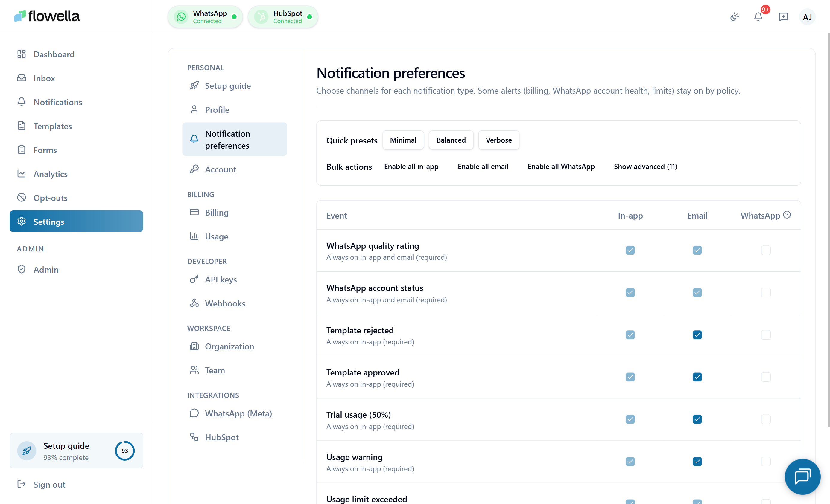Open HubSpot integration settings

click(235, 437)
